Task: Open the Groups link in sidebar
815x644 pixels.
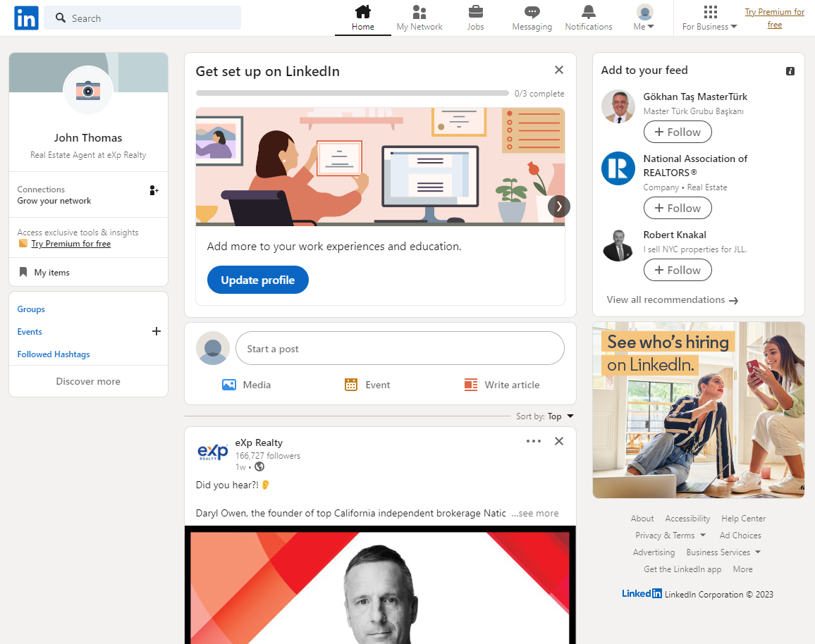Action: click(x=31, y=309)
